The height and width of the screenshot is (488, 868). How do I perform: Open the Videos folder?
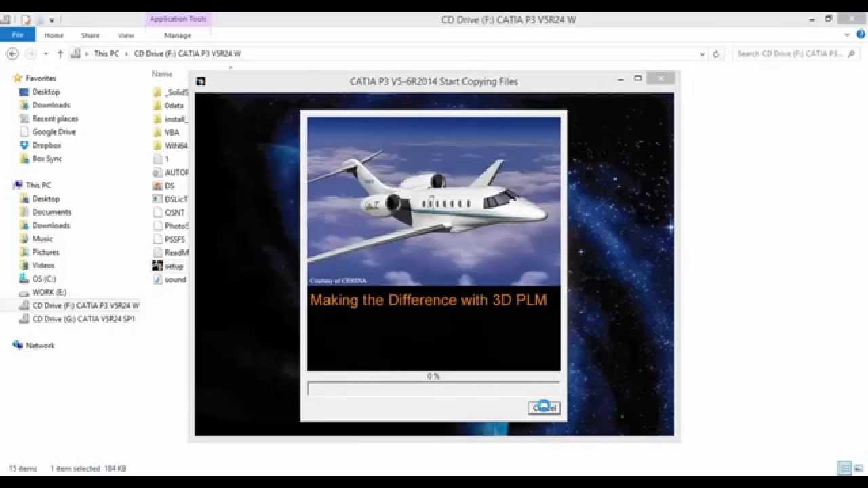(43, 266)
